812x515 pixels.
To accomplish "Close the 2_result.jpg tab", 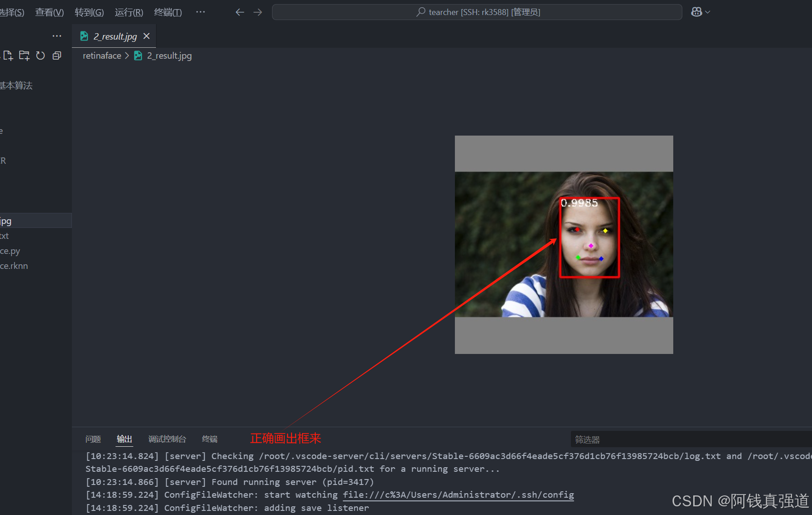I will 146,36.
